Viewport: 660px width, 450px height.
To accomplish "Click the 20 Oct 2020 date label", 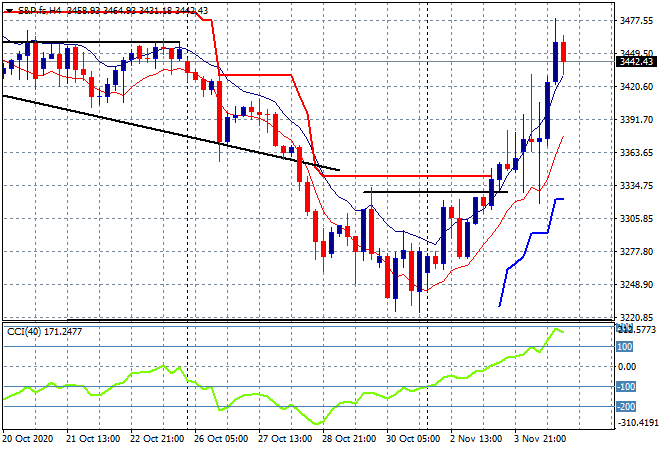I will (28, 439).
